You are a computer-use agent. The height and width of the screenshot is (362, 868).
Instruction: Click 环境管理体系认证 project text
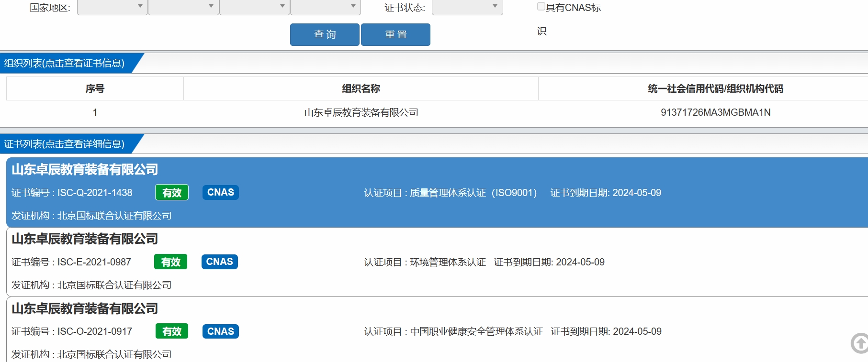pyautogui.click(x=448, y=262)
